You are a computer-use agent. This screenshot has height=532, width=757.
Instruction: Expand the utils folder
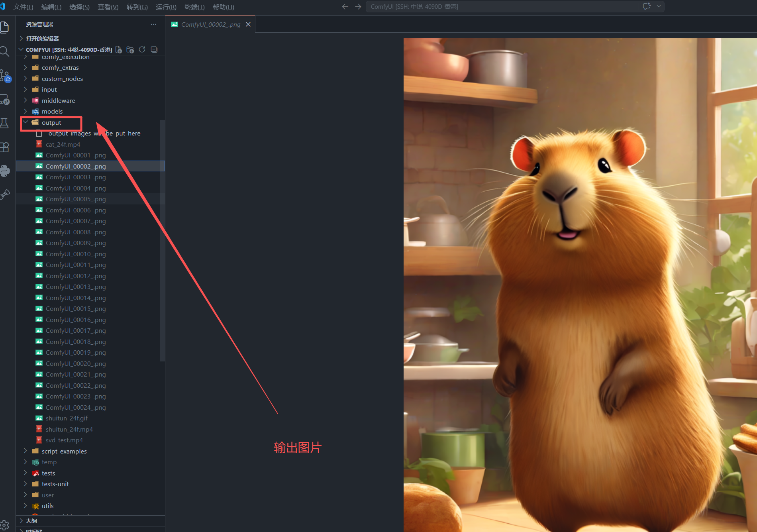click(90, 506)
